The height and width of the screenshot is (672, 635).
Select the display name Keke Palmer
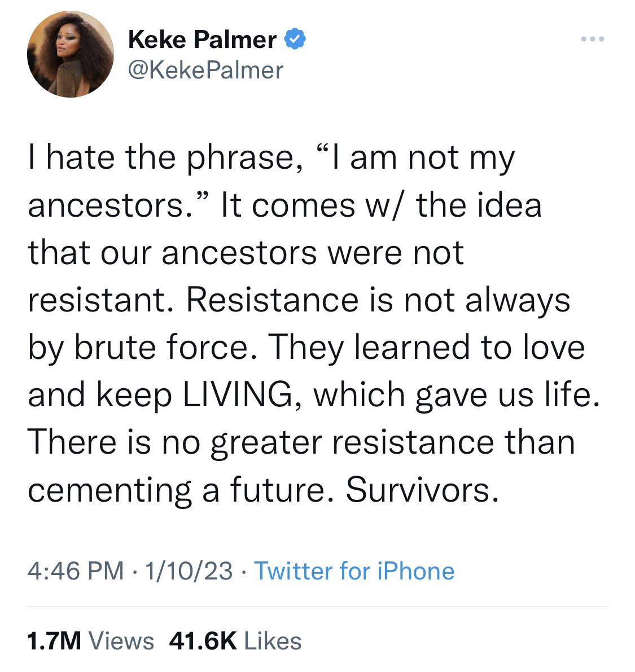pos(203,39)
